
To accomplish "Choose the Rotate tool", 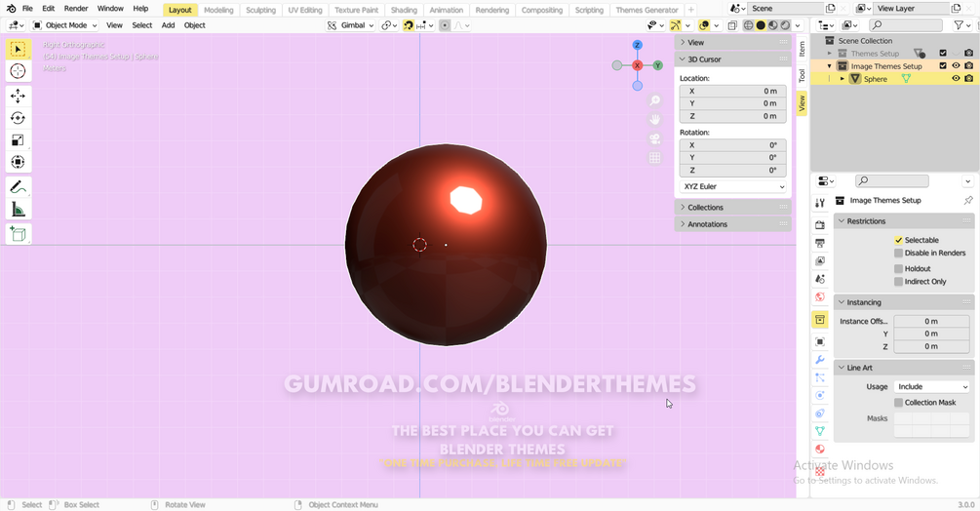I will (19, 118).
